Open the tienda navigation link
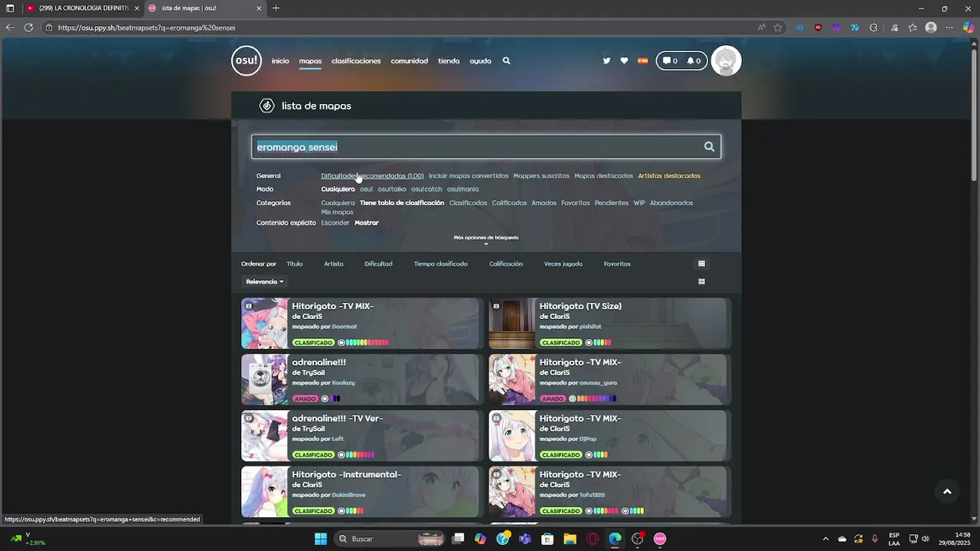 (449, 60)
